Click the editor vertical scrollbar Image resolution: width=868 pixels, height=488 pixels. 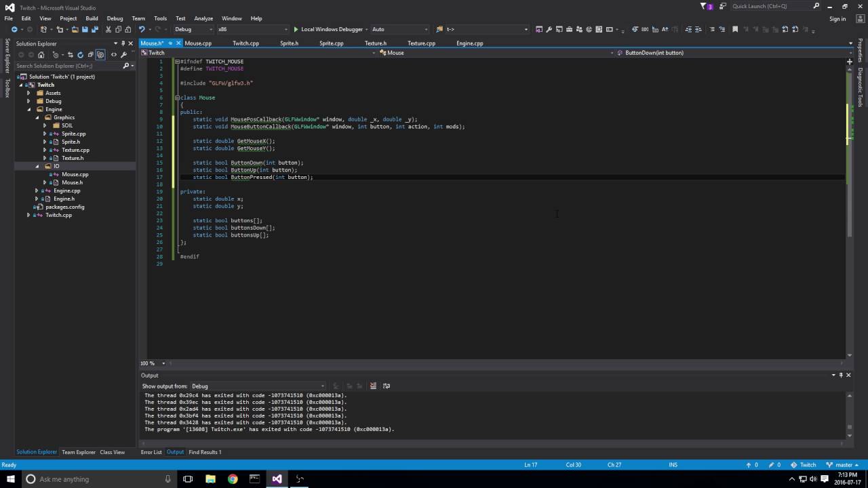pyautogui.click(x=849, y=203)
